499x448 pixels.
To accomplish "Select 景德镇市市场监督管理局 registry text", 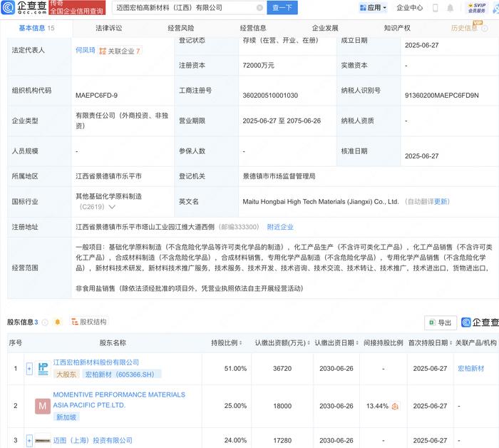I will (x=279, y=176).
